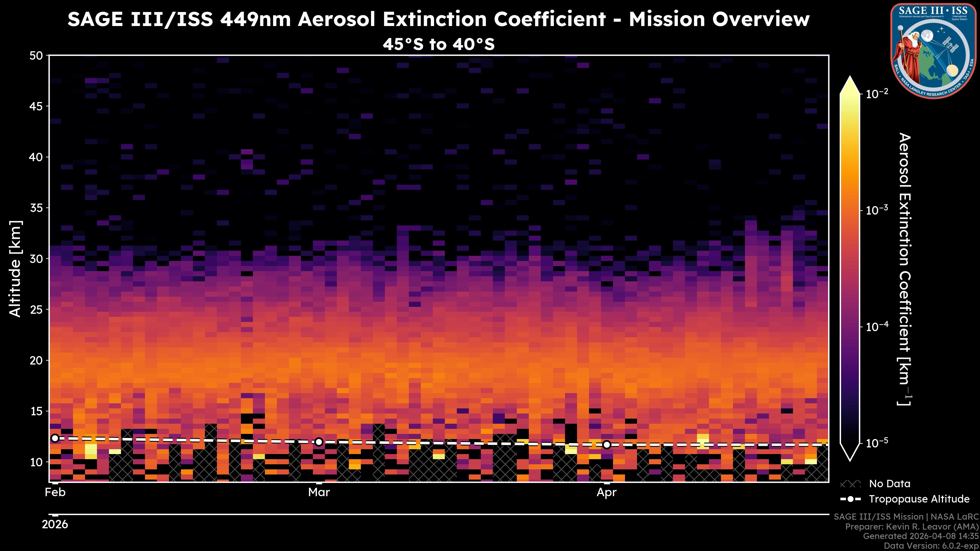Click the tropopause marker at Feb
This screenshot has height=551, width=980.
click(55, 438)
